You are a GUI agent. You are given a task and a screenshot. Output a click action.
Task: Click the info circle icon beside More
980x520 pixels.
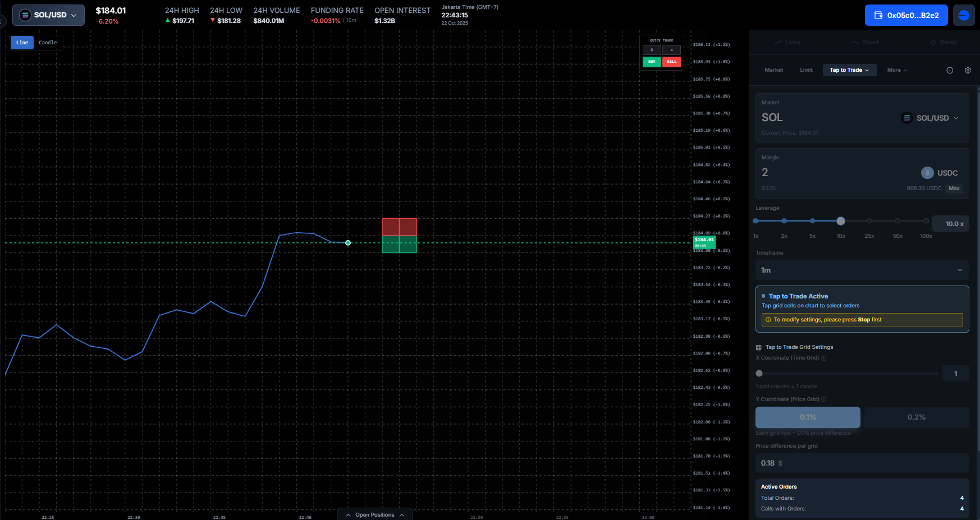(950, 71)
